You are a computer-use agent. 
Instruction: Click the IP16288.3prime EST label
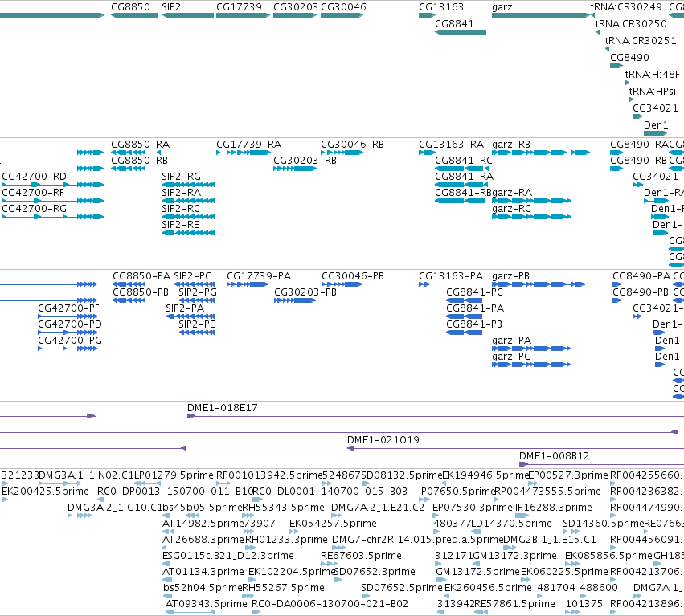(x=554, y=508)
